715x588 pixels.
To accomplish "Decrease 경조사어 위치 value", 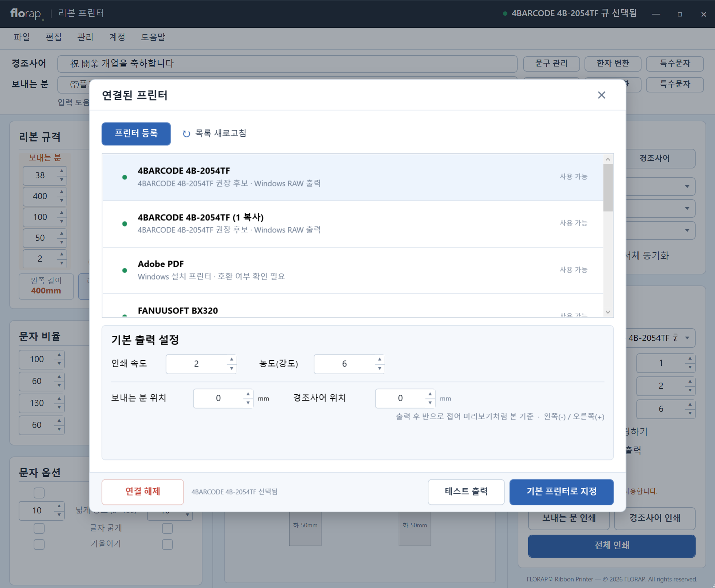I will click(x=430, y=403).
